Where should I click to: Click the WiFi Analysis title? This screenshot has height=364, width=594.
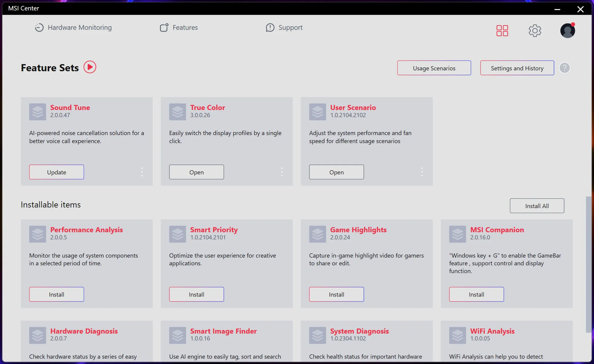click(492, 331)
